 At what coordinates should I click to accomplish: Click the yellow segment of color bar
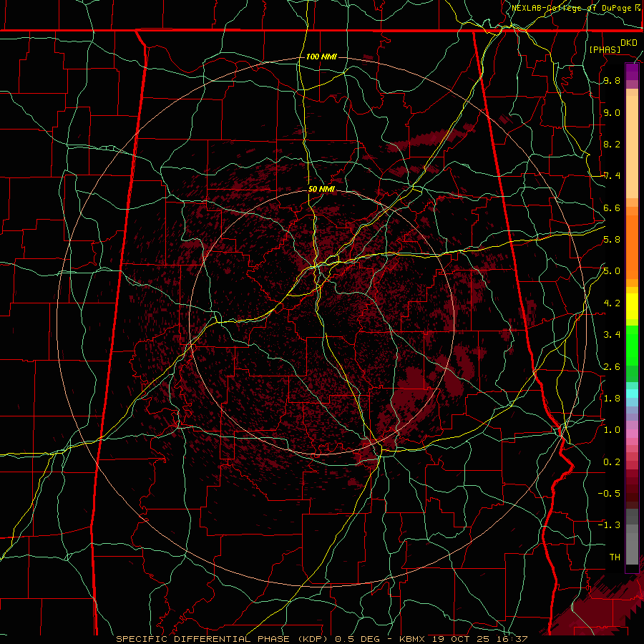click(x=632, y=306)
